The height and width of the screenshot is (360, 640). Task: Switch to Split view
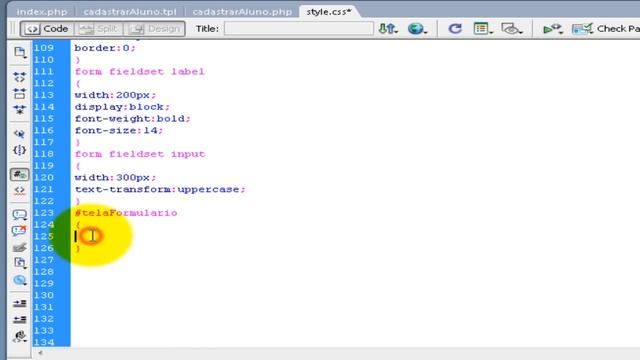click(x=99, y=29)
